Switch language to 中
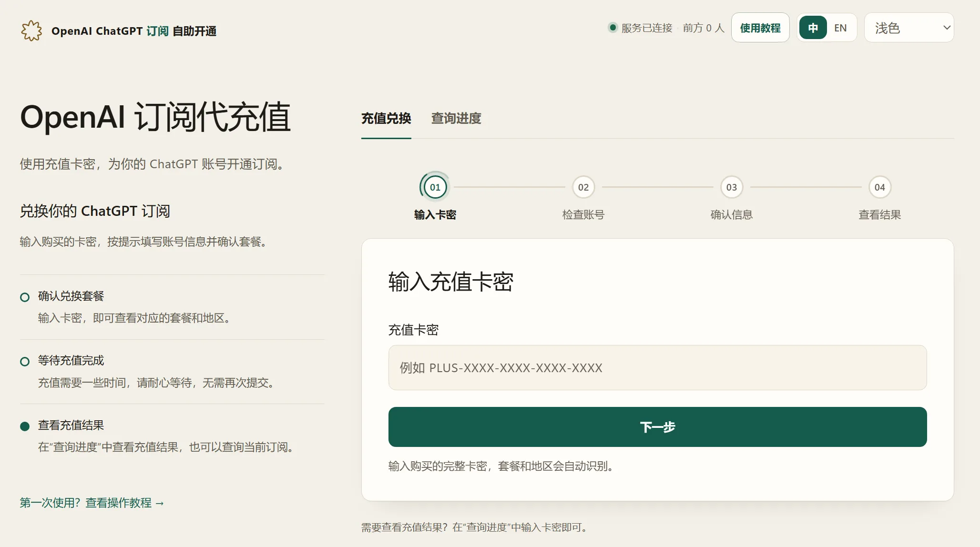Screen dimensions: 980x547 pyautogui.click(x=813, y=28)
